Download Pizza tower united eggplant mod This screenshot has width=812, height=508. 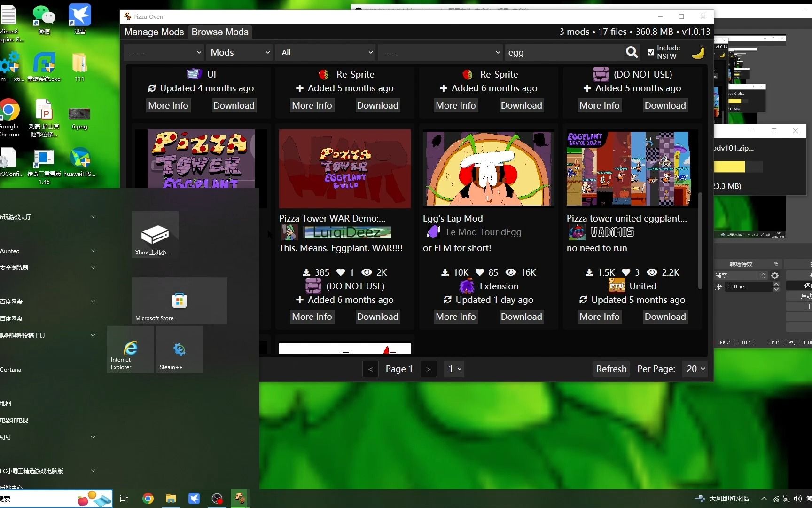click(x=665, y=317)
